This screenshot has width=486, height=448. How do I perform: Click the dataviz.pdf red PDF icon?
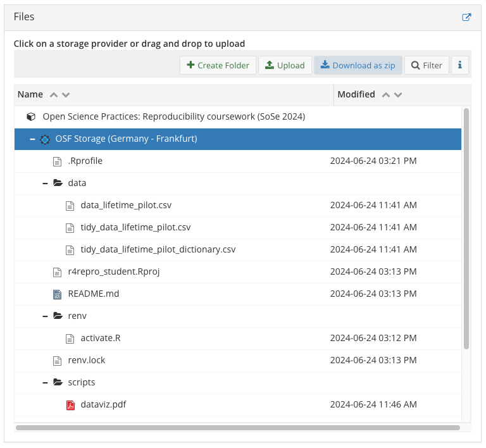70,405
